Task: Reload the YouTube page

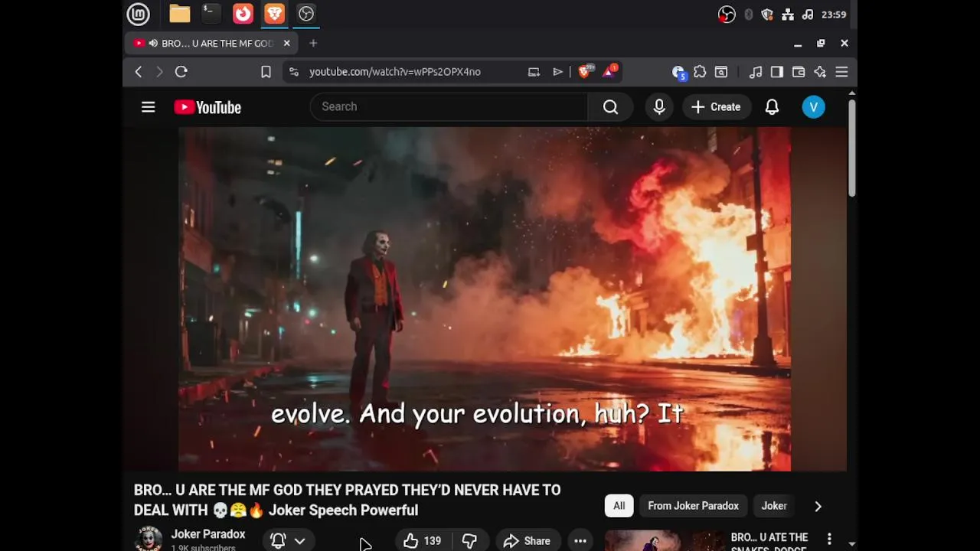Action: [181, 72]
